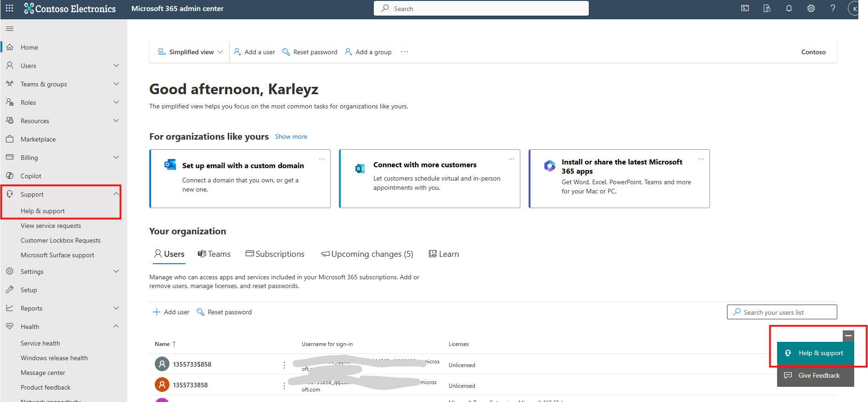Click orange avatar of user 1355733858
Viewport: 868px width, 402px height.
click(x=162, y=385)
